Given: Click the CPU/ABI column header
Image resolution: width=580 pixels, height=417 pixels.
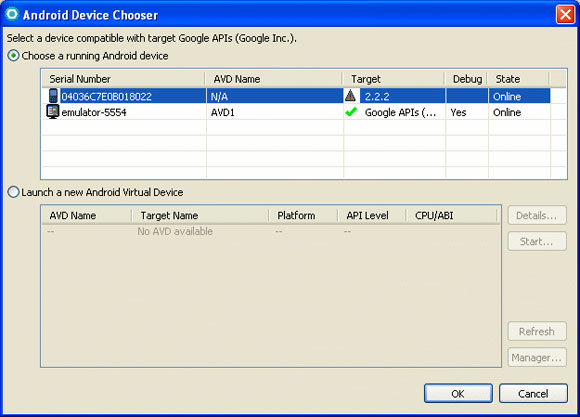Looking at the screenshot, I should (x=452, y=215).
